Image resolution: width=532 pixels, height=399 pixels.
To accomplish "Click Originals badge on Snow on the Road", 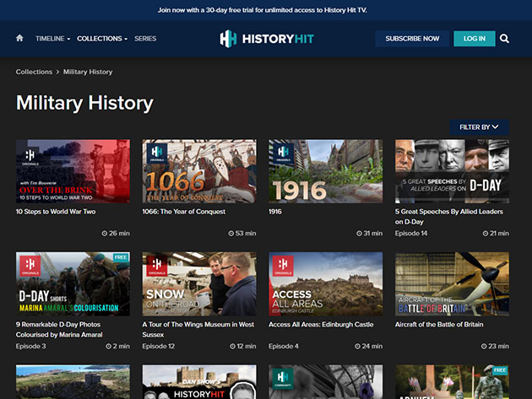I will pyautogui.click(x=157, y=266).
